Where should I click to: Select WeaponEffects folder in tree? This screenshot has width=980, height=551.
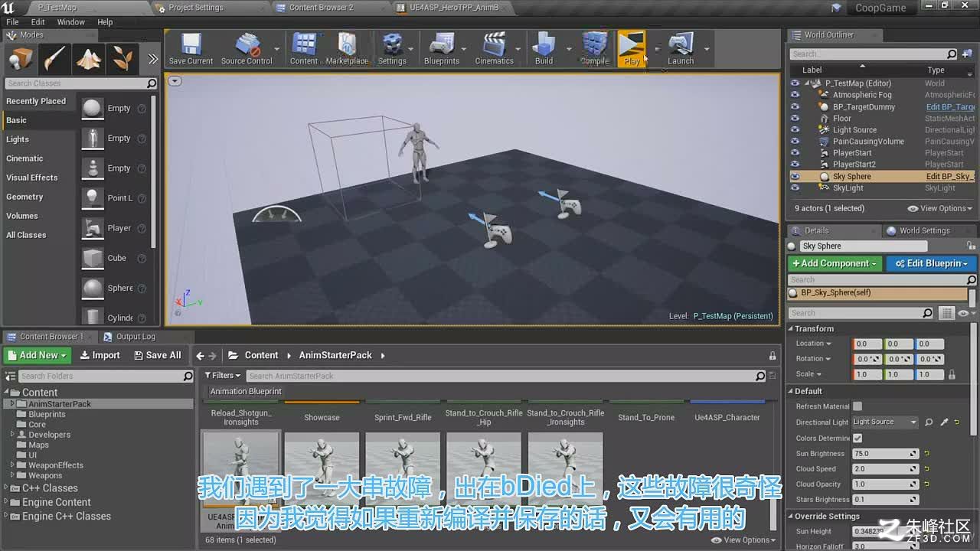point(56,465)
